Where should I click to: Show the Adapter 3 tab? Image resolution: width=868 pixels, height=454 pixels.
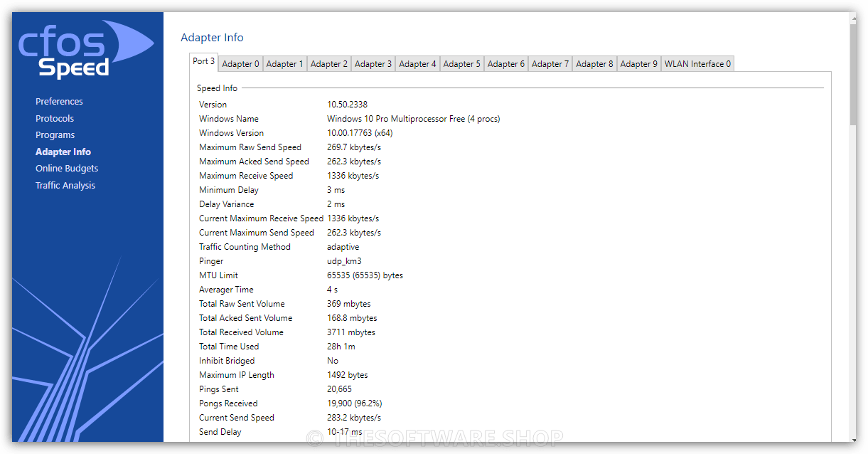pos(373,64)
